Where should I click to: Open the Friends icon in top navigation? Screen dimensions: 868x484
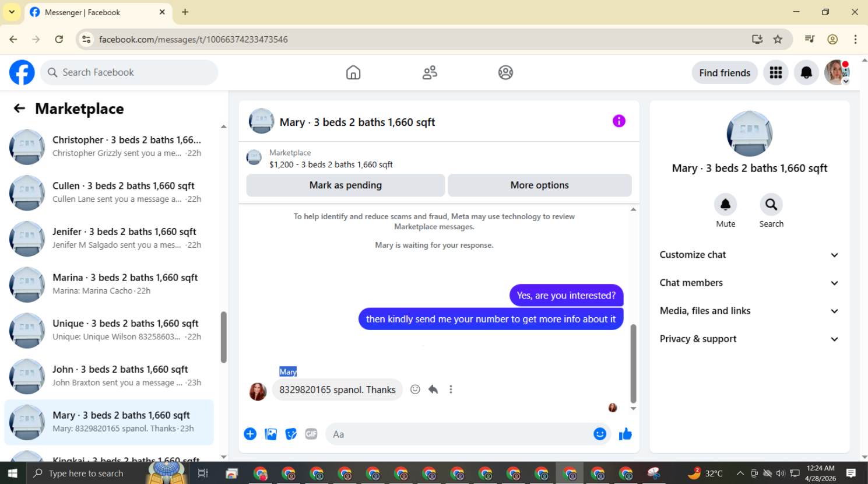point(430,72)
